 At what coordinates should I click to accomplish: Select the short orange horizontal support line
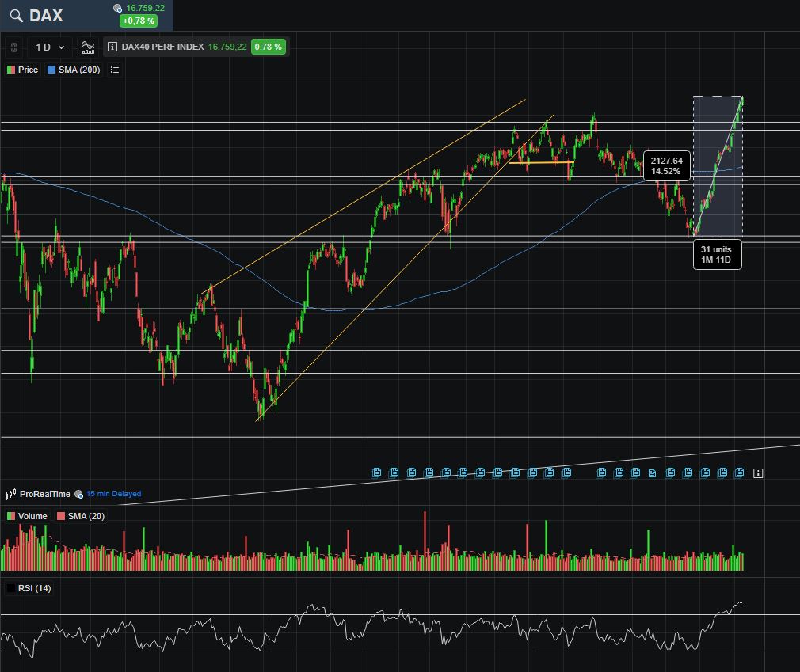click(541, 162)
